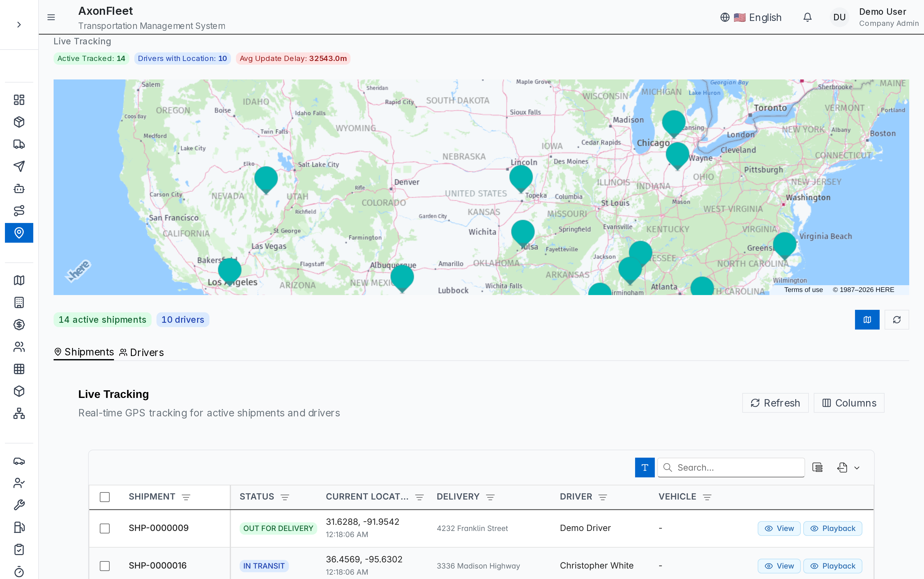The width and height of the screenshot is (924, 579).
Task: Focus the Search... input field
Action: point(731,468)
